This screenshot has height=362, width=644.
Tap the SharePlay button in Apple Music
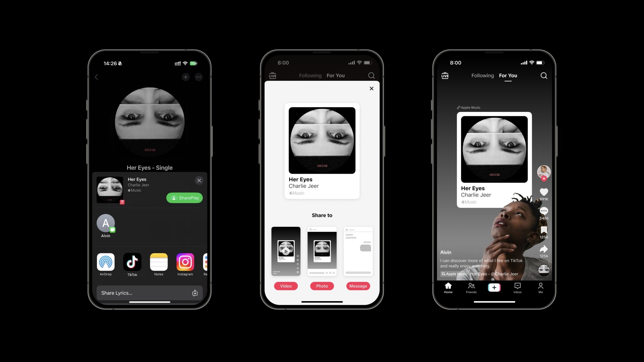185,198
